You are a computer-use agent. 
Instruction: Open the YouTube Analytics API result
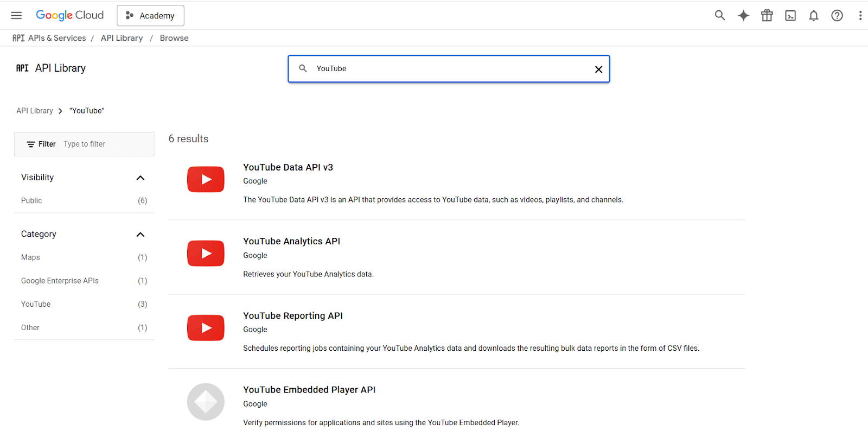[x=291, y=241]
